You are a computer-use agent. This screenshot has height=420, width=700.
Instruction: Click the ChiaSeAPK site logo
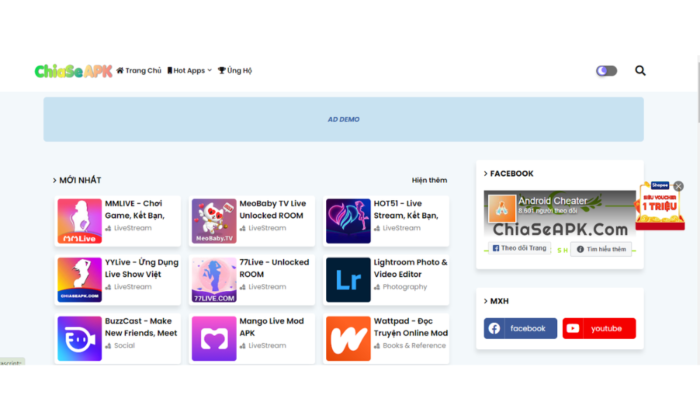pos(73,71)
